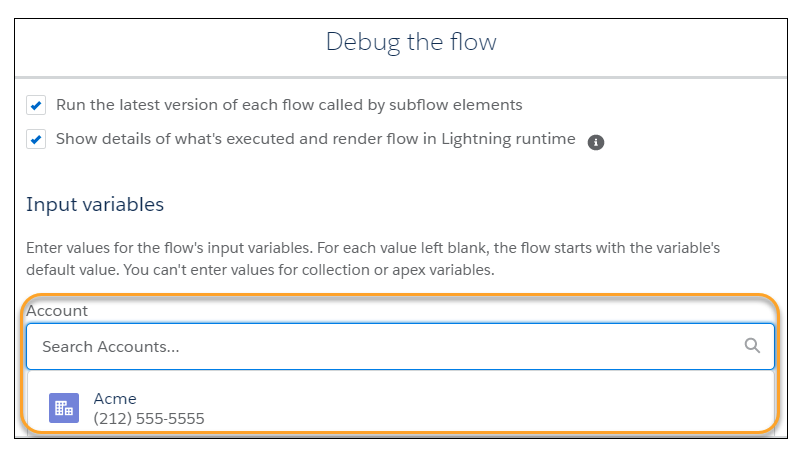Click the Input variables heading
797x450 pixels.
(x=95, y=204)
